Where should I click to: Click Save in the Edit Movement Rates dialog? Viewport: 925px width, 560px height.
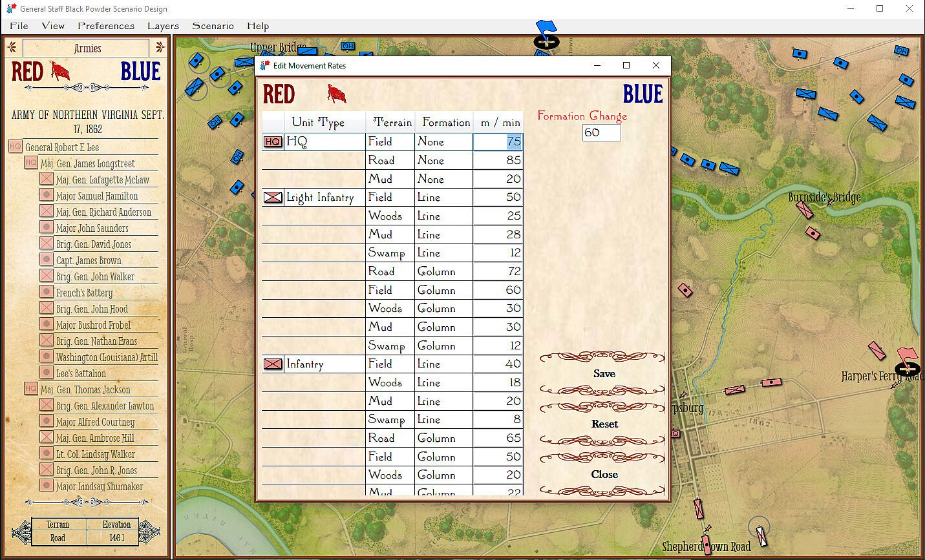[604, 373]
